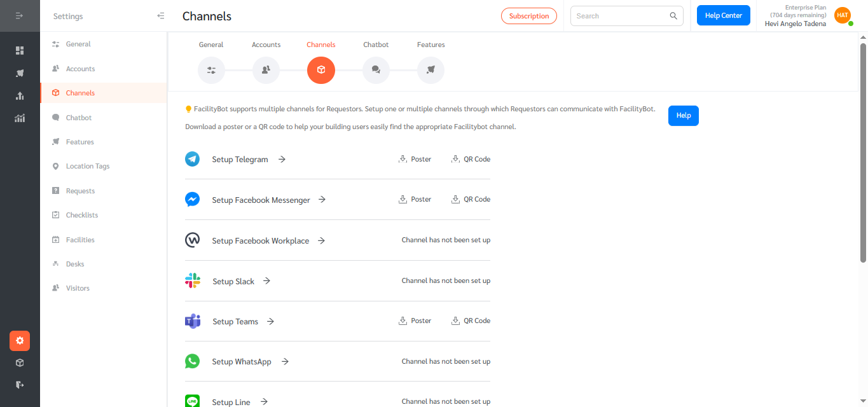The width and height of the screenshot is (868, 407).
Task: Click download icon for Telegram Poster
Action: 403,159
